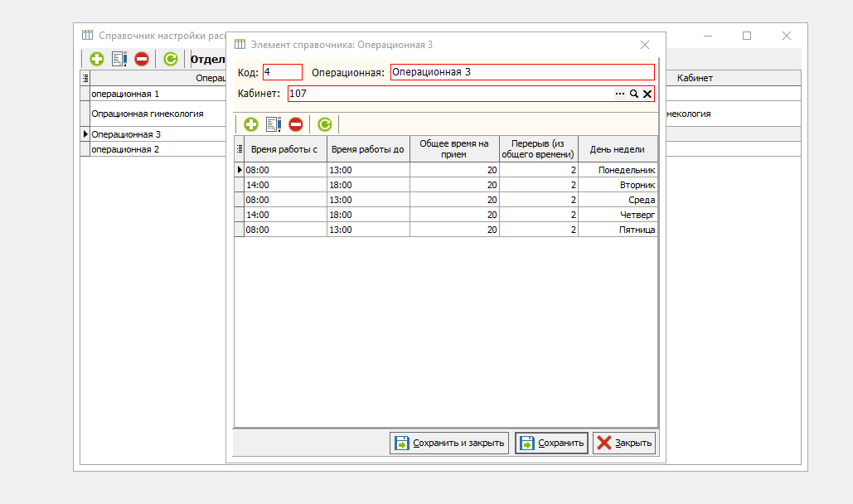Add a new schedule row in dialog toolbar

tap(250, 124)
